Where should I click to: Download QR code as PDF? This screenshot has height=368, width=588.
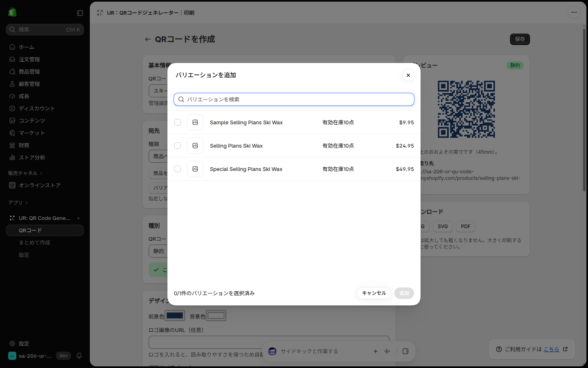tap(465, 227)
